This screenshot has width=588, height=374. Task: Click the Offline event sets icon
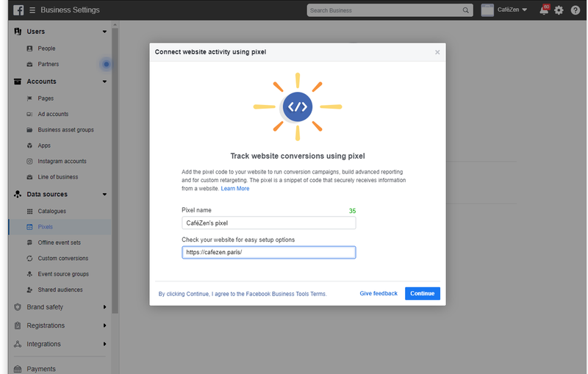[x=29, y=242]
